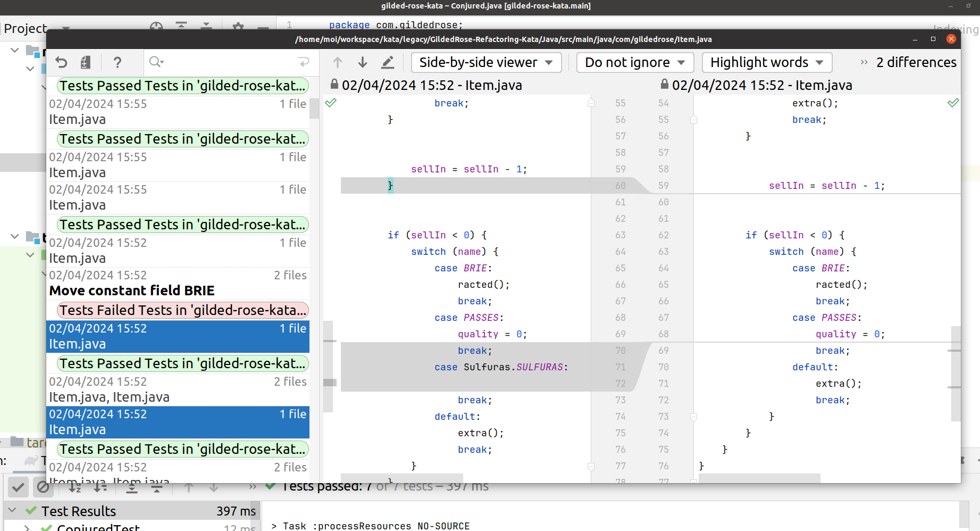Open the search filter in Local History

[156, 62]
